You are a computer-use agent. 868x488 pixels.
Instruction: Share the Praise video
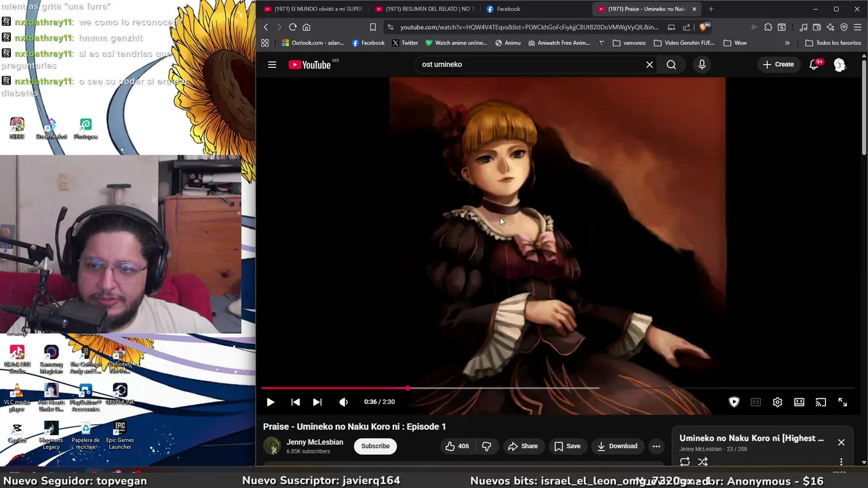(523, 446)
